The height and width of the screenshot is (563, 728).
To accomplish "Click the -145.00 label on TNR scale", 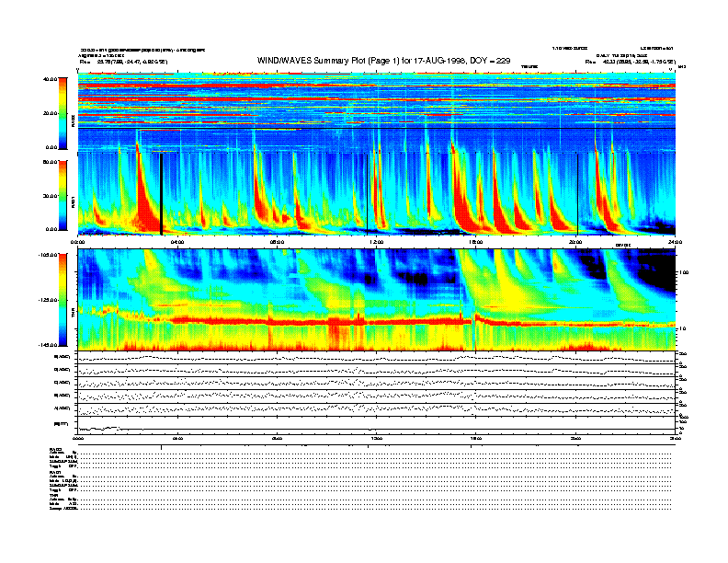I will click(x=49, y=345).
